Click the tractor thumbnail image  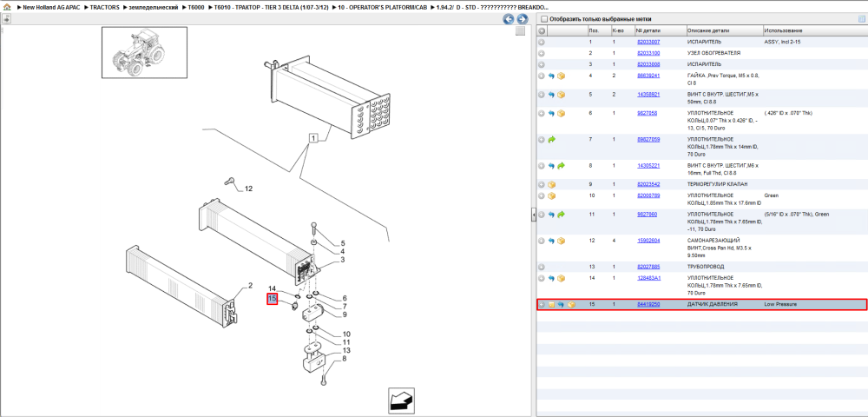pyautogui.click(x=144, y=53)
